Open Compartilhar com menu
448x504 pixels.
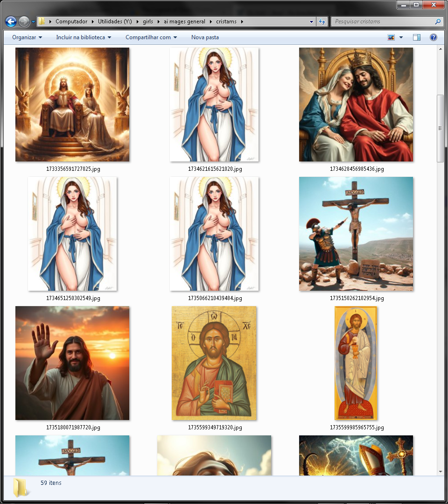click(x=151, y=37)
